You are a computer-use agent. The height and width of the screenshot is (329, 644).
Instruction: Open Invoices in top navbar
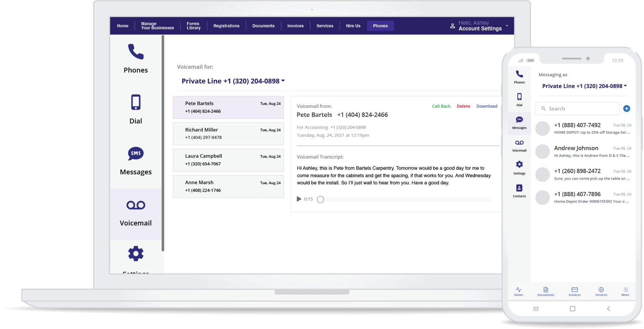[295, 26]
